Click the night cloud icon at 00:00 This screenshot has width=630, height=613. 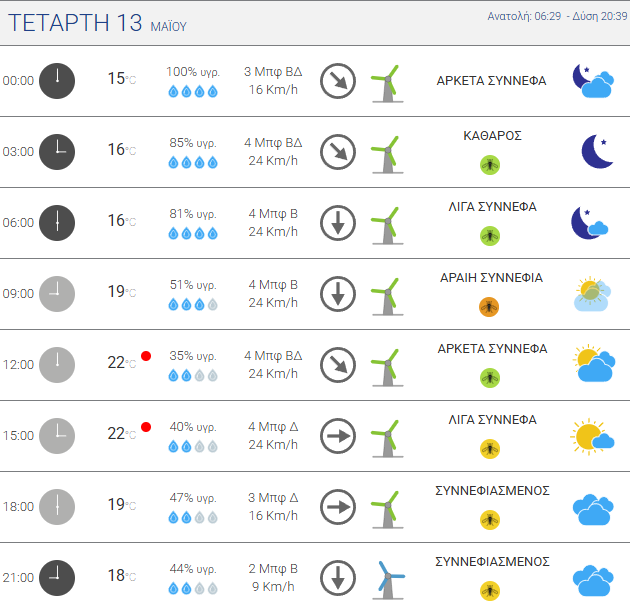pos(593,81)
